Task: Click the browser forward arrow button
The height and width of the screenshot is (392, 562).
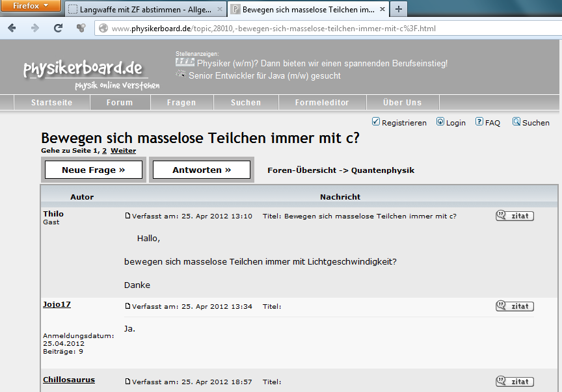Action: [x=34, y=29]
